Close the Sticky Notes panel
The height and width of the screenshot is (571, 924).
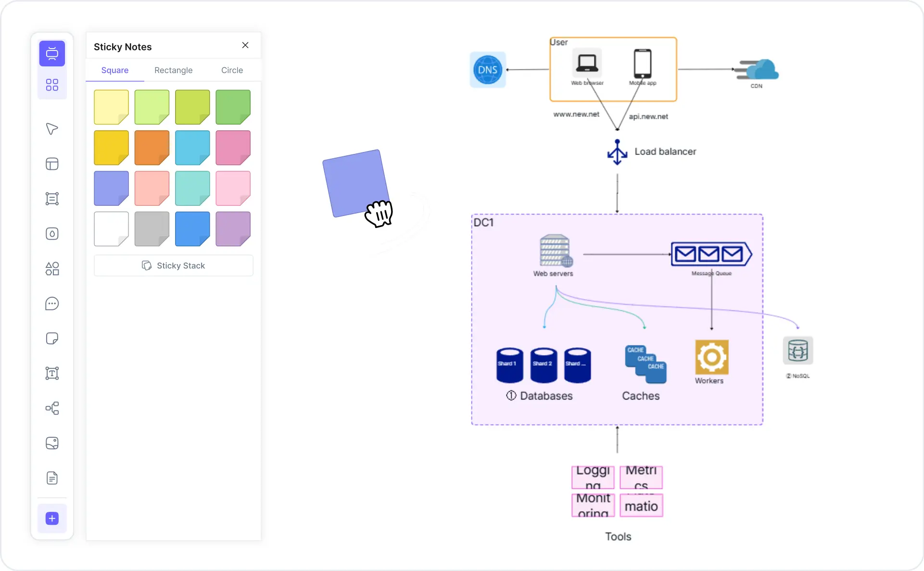245,45
